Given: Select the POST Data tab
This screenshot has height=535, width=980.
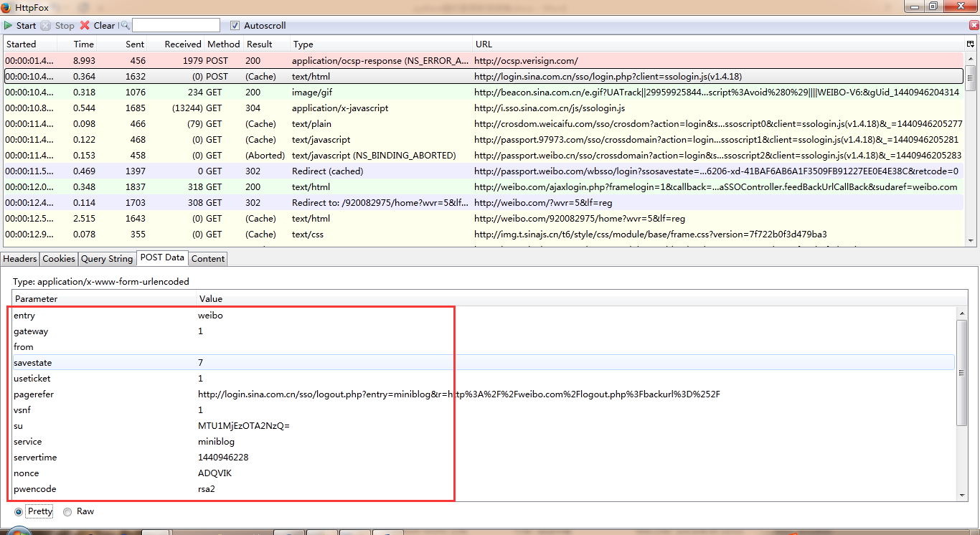Looking at the screenshot, I should (x=162, y=257).
